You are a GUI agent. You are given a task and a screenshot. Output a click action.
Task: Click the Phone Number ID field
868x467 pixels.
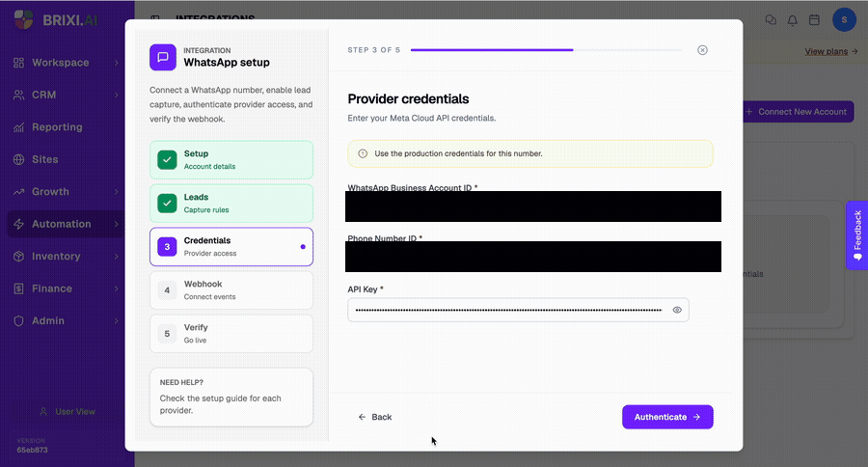(533, 257)
